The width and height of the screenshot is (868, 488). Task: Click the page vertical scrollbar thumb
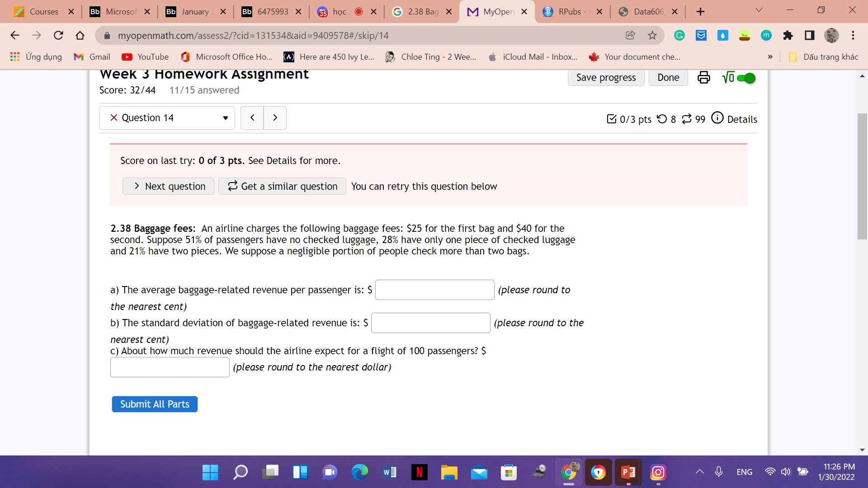click(862, 176)
